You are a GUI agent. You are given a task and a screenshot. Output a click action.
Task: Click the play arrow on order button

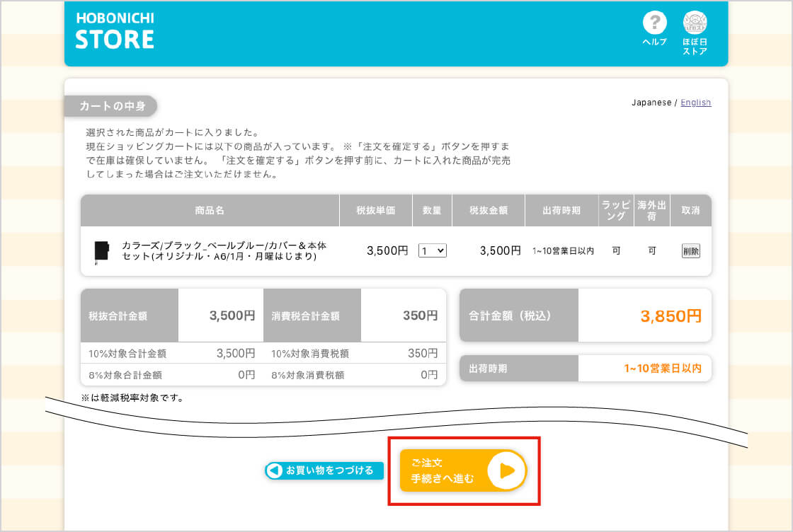tap(507, 470)
